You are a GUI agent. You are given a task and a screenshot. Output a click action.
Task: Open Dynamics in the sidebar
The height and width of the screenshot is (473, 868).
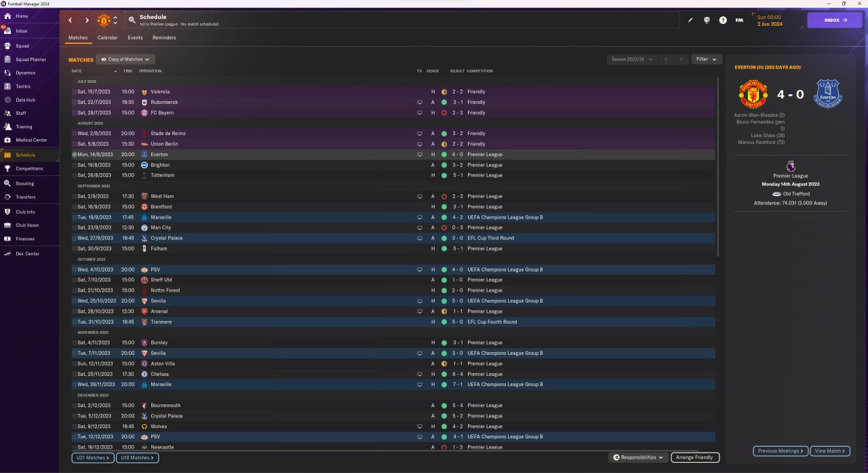(x=30, y=73)
